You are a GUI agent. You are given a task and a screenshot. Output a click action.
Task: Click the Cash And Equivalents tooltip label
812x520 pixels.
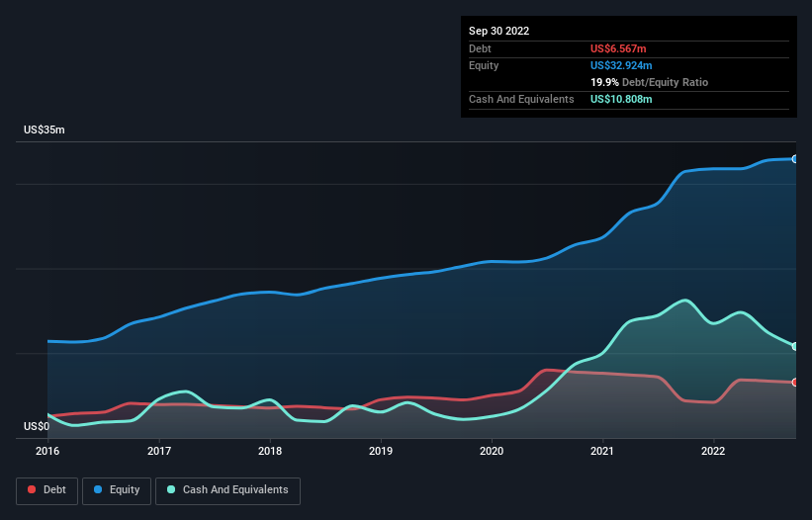(521, 99)
